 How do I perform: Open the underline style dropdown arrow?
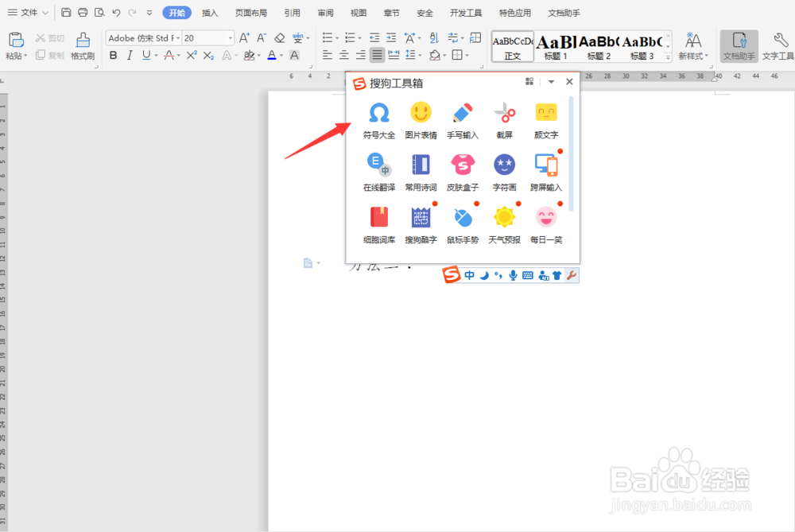156,56
